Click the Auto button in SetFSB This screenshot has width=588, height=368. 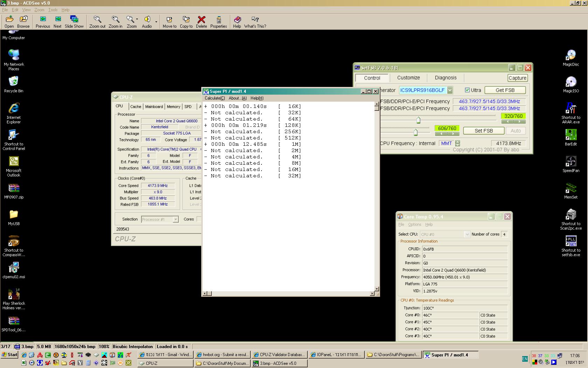[516, 131]
